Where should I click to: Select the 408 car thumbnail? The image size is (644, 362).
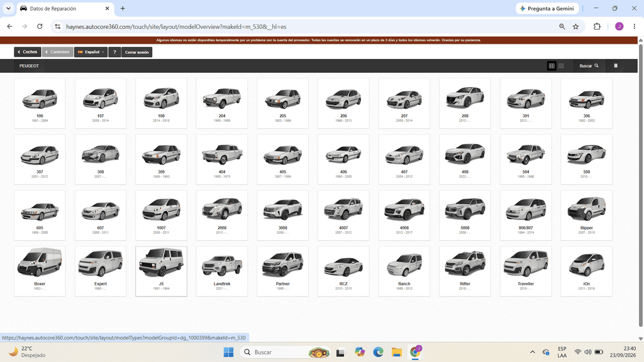tap(465, 153)
